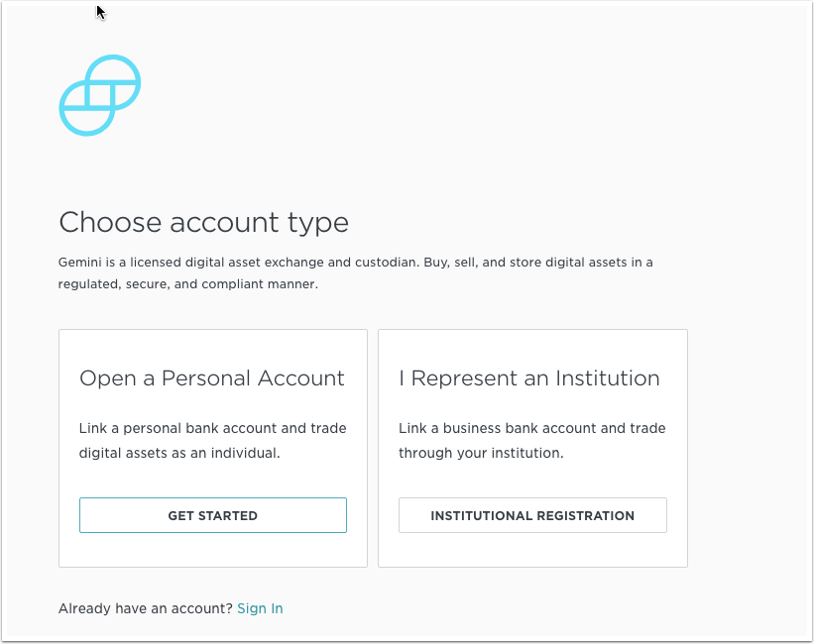Follow the Sign In link
This screenshot has width=814, height=644.
260,608
